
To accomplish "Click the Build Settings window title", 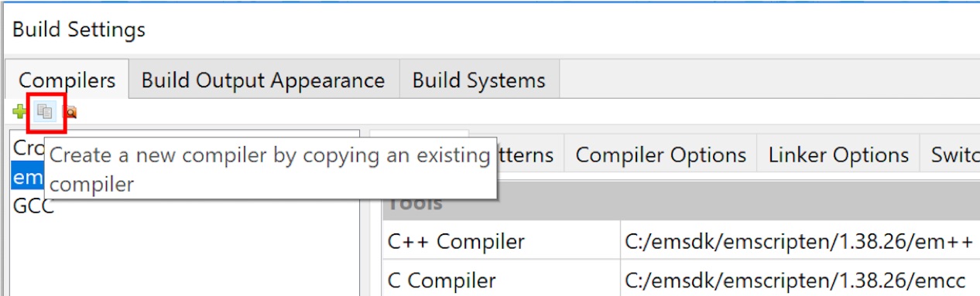I will (x=79, y=30).
